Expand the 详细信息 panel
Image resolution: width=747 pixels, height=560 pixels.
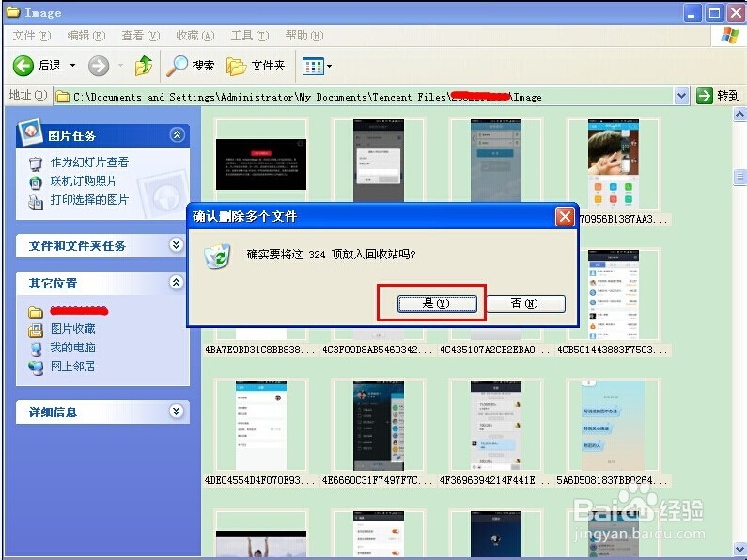(177, 411)
